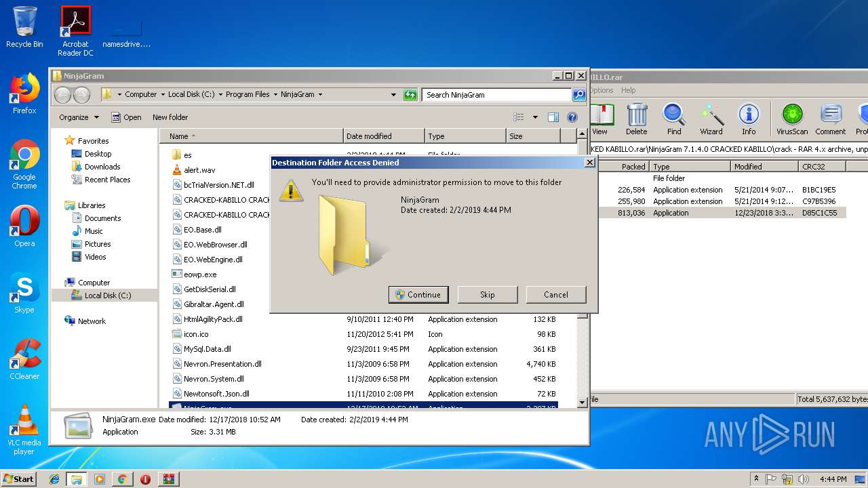Click the Comment icon in WinRAR toolbar
Viewport: 868px width, 488px height.
tap(831, 119)
